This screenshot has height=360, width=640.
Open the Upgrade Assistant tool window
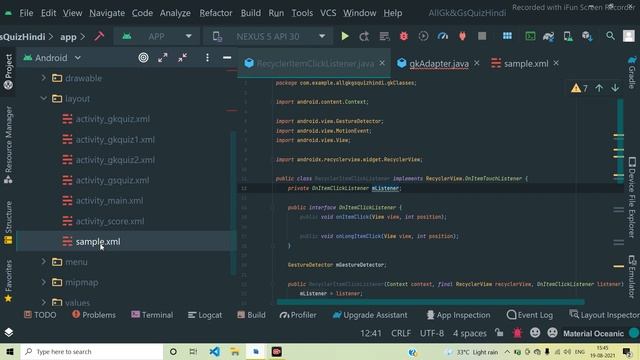click(x=370, y=315)
